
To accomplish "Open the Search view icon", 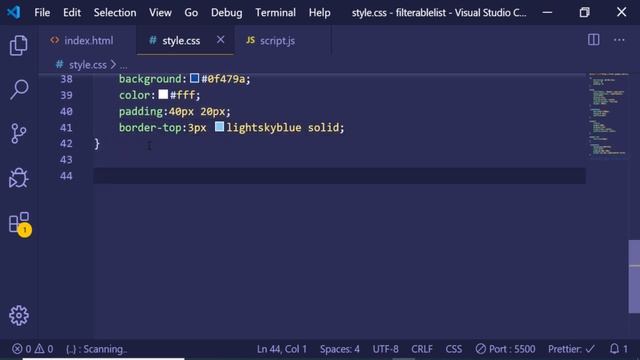I will coord(18,89).
